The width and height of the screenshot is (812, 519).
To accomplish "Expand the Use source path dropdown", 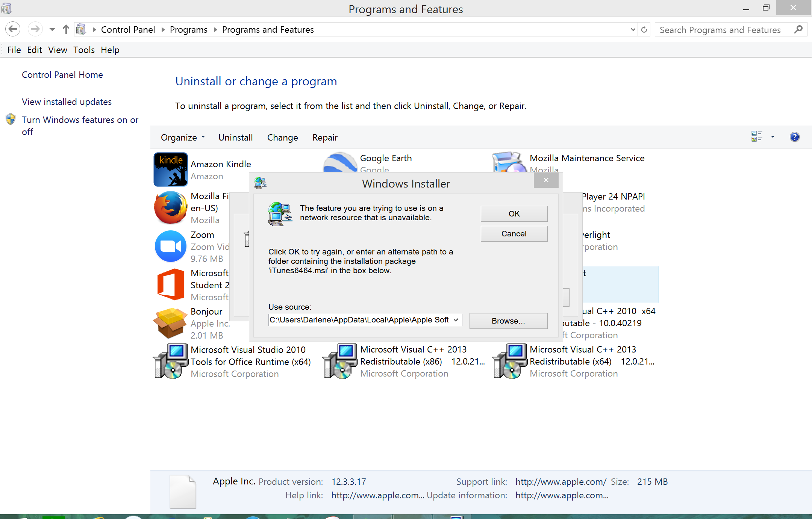I will (x=456, y=320).
